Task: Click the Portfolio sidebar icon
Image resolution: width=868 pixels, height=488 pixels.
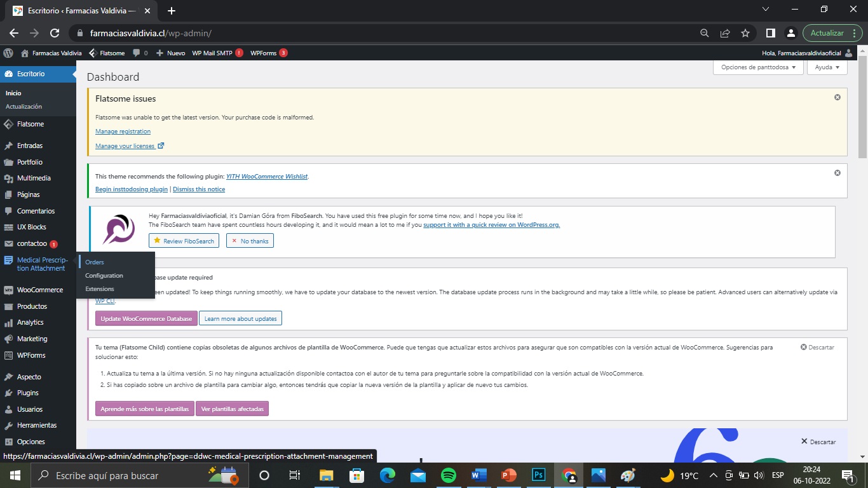Action: click(x=8, y=162)
